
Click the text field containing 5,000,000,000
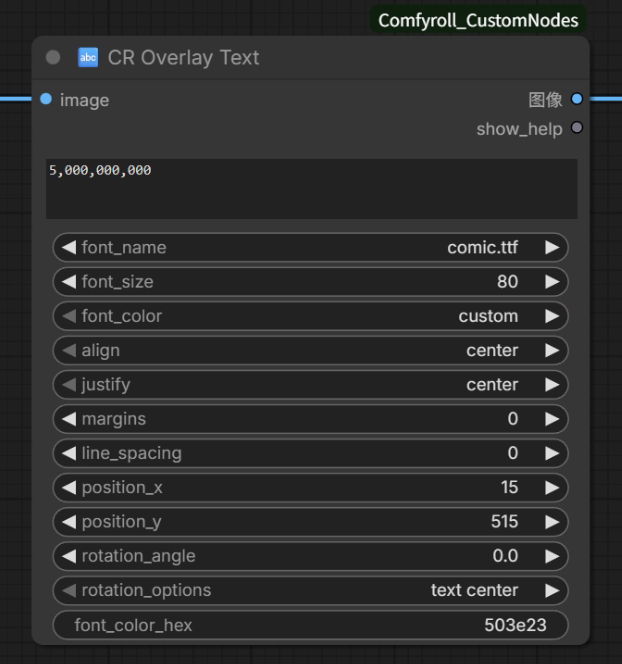point(312,189)
